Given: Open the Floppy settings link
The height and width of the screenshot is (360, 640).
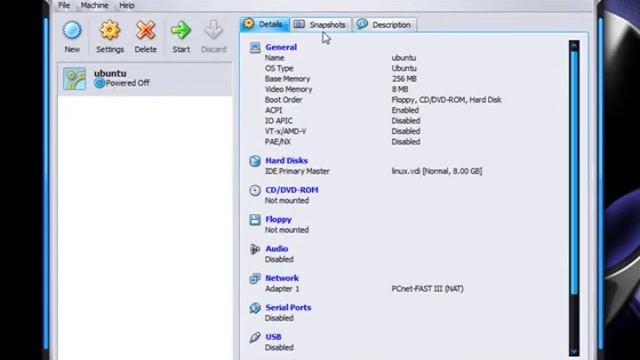Looking at the screenshot, I should [x=279, y=220].
